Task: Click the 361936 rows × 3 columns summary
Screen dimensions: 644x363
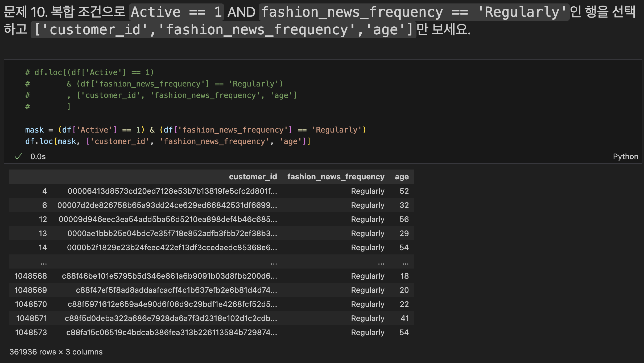Action: tap(56, 352)
